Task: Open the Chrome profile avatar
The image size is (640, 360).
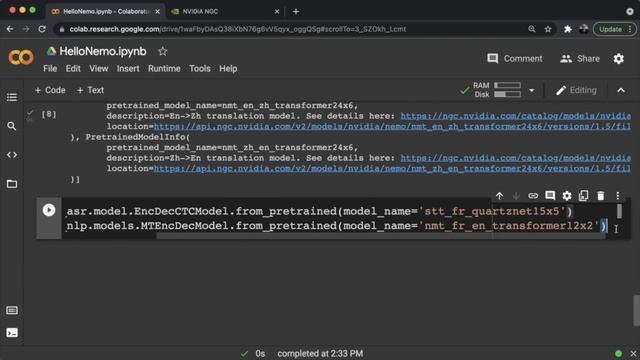Action: (x=584, y=29)
